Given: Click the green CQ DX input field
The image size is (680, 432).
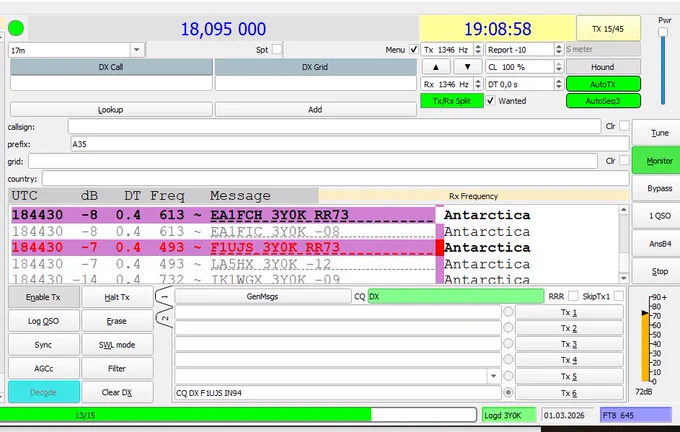Looking at the screenshot, I should [x=456, y=296].
